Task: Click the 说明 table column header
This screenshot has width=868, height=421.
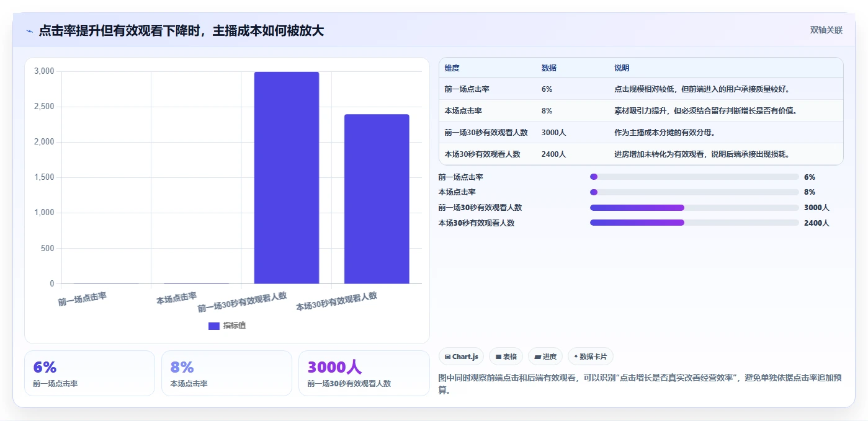Action: pyautogui.click(x=622, y=68)
